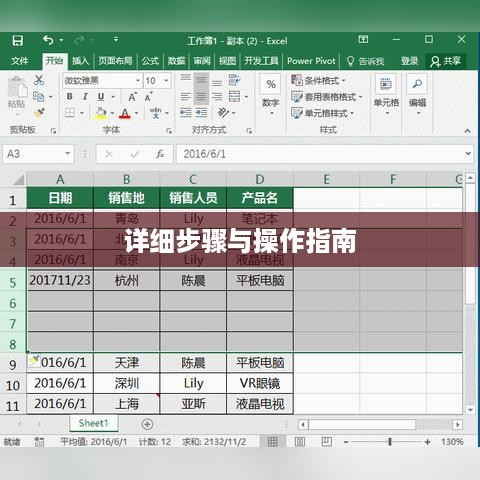
Task: Click the Merge and Center icon
Action: click(x=234, y=97)
